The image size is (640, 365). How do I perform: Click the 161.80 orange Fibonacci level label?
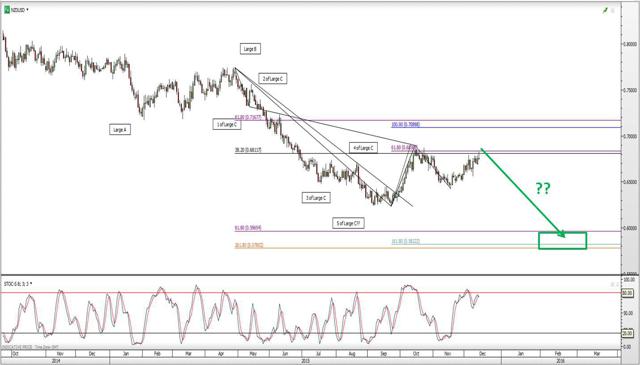(248, 246)
